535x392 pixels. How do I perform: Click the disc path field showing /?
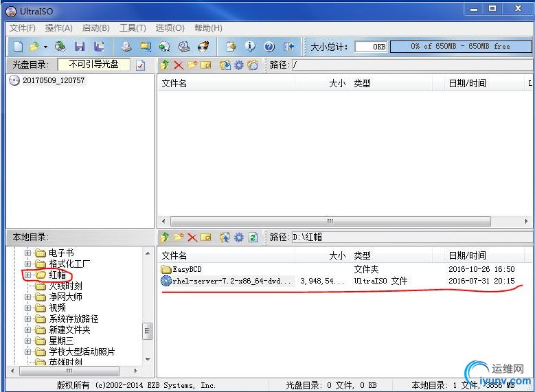point(411,65)
